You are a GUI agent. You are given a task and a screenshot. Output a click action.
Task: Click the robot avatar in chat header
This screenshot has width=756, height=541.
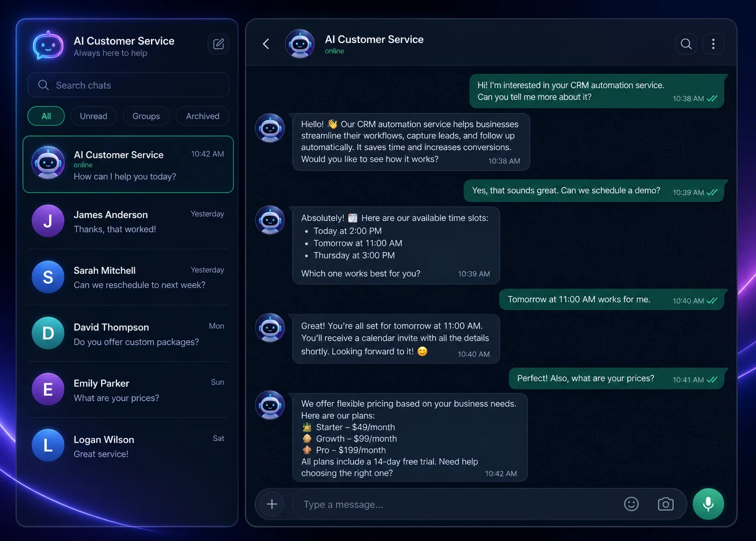click(x=300, y=44)
